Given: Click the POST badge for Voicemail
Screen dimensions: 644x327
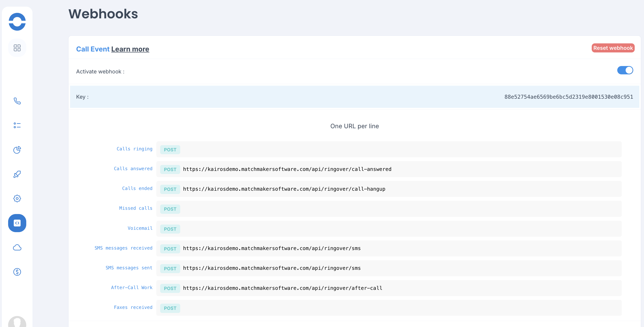Looking at the screenshot, I should pyautogui.click(x=170, y=229).
